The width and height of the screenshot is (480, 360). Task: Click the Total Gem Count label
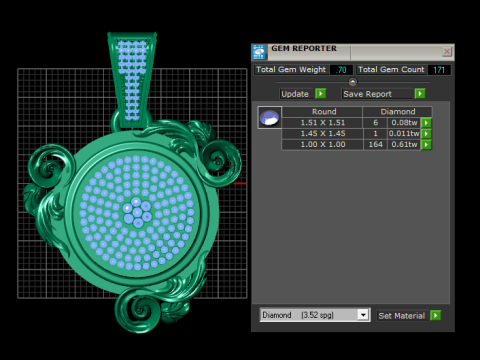tap(391, 70)
